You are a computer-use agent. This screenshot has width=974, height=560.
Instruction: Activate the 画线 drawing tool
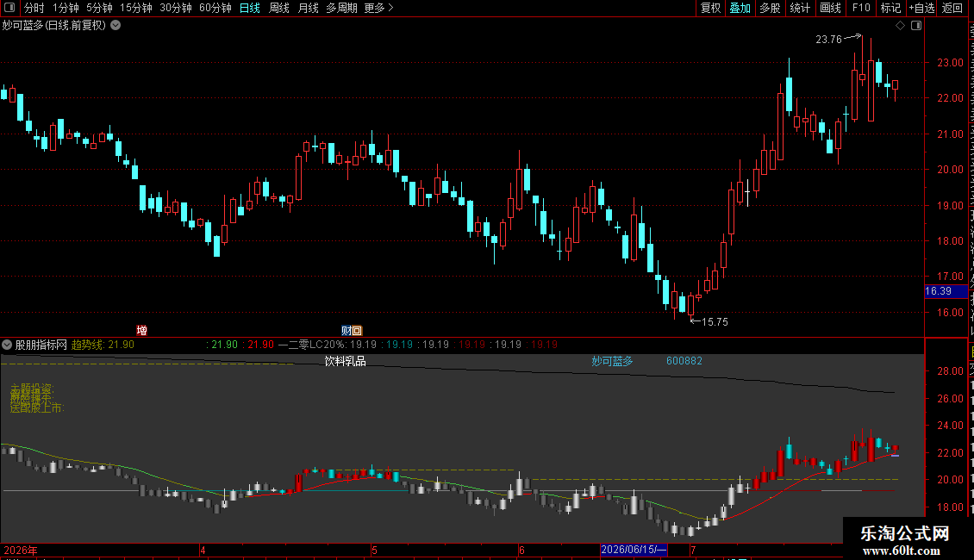pos(830,8)
